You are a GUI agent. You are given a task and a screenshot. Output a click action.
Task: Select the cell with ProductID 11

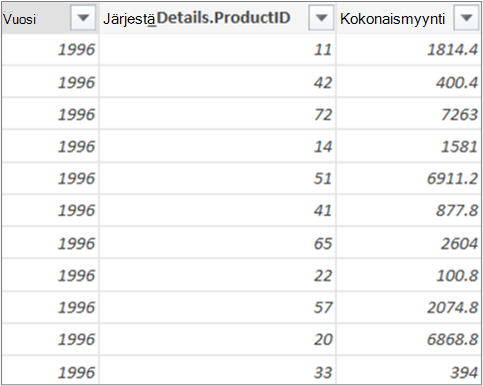click(x=218, y=50)
